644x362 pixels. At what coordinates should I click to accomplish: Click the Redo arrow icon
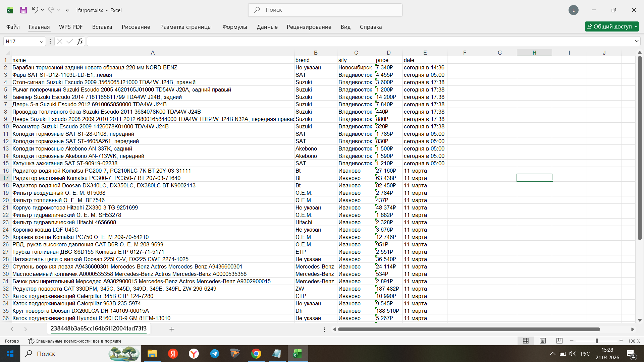pos(51,10)
